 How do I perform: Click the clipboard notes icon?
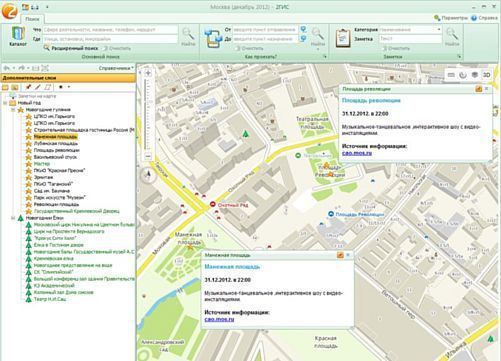(x=343, y=38)
